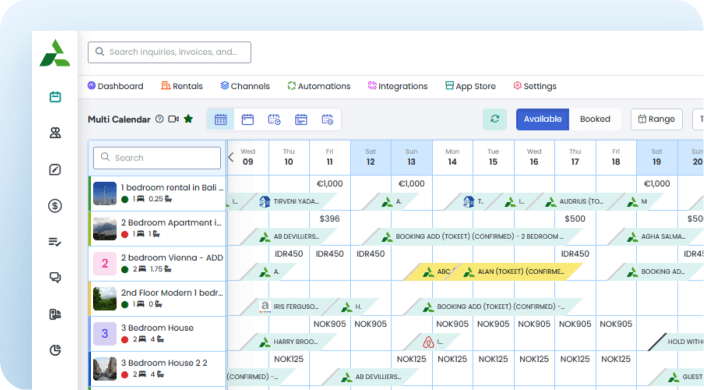Viewport: 704px width, 390px height.
Task: Click the Thu 17 date header
Action: tap(575, 158)
